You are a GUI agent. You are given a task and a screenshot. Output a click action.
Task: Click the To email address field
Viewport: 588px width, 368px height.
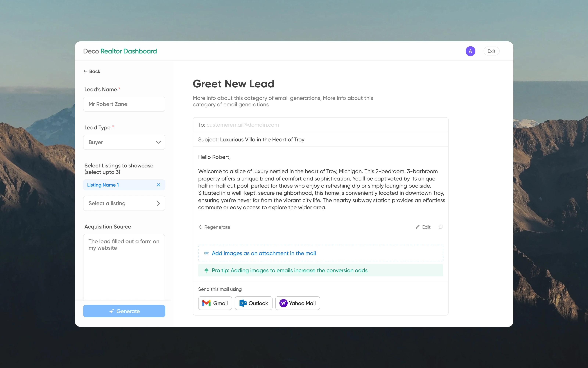(320, 125)
